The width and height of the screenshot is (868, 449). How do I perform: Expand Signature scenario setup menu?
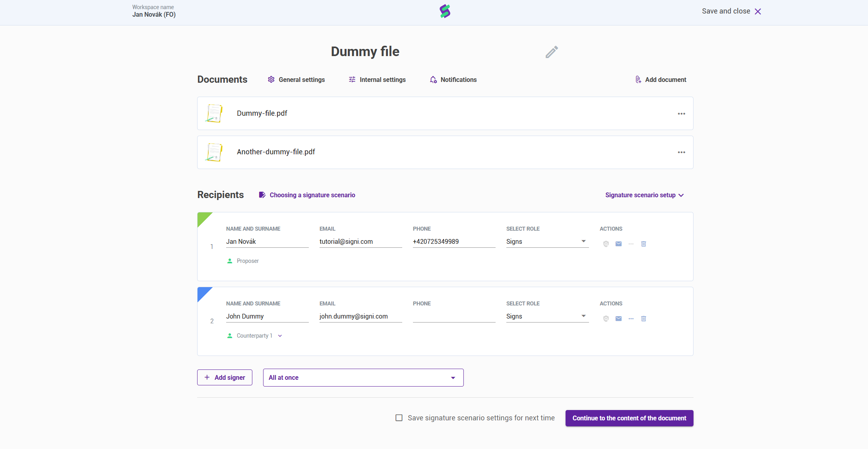(644, 195)
